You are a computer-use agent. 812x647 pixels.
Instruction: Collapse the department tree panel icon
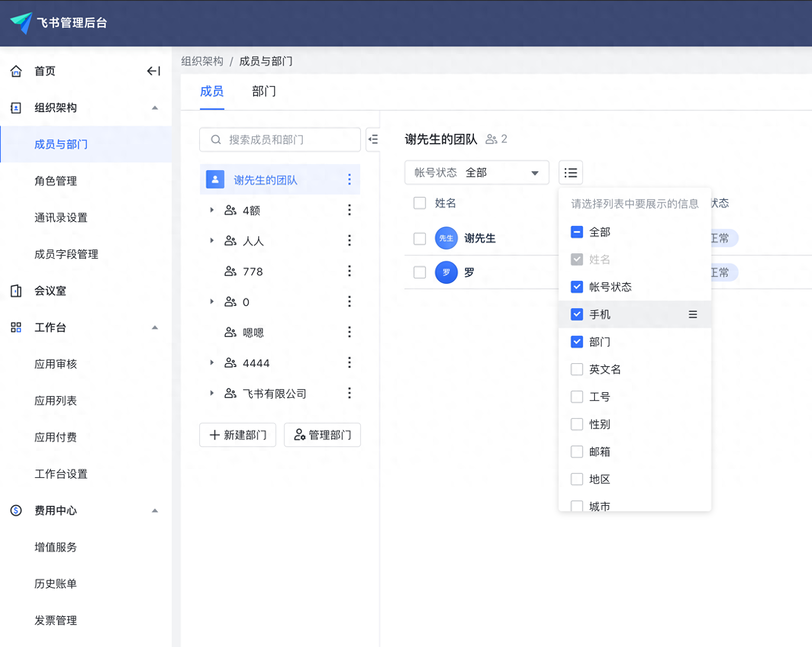click(x=373, y=140)
